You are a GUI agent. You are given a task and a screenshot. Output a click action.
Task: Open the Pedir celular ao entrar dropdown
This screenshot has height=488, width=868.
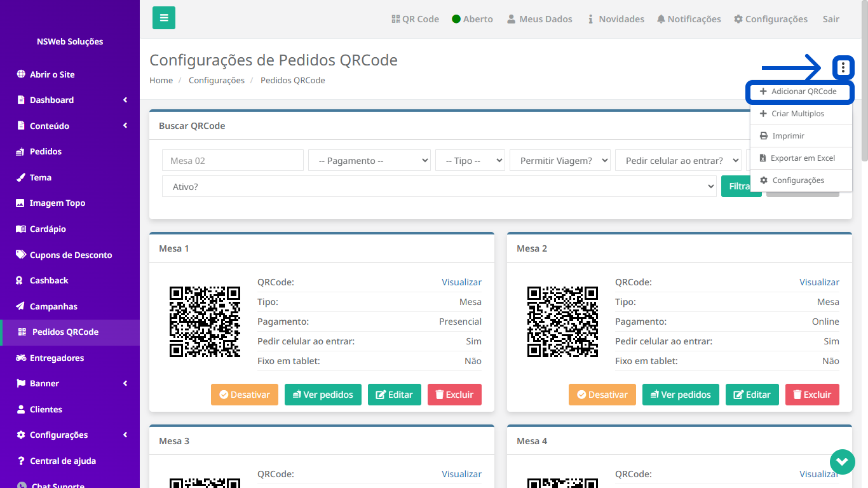[x=678, y=161]
